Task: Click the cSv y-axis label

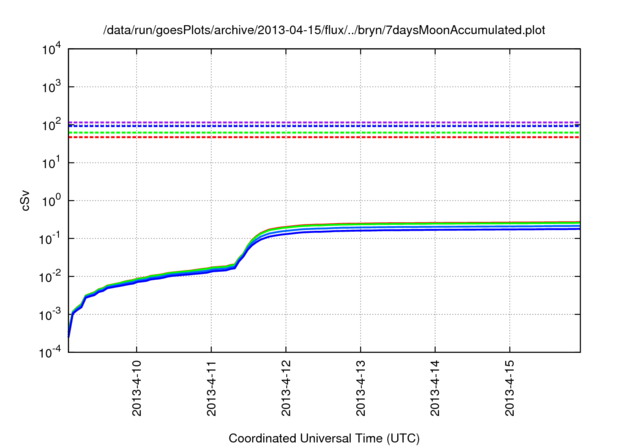Action: click(25, 200)
